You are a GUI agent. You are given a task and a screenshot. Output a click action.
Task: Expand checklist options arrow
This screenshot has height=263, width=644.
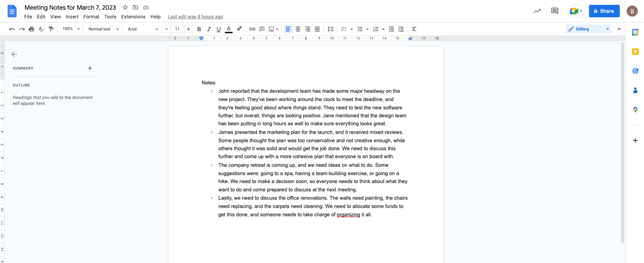point(351,29)
